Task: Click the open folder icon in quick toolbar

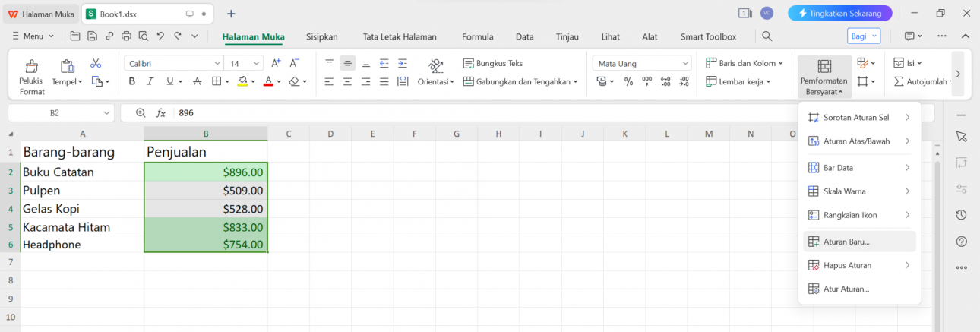Action: 74,36
